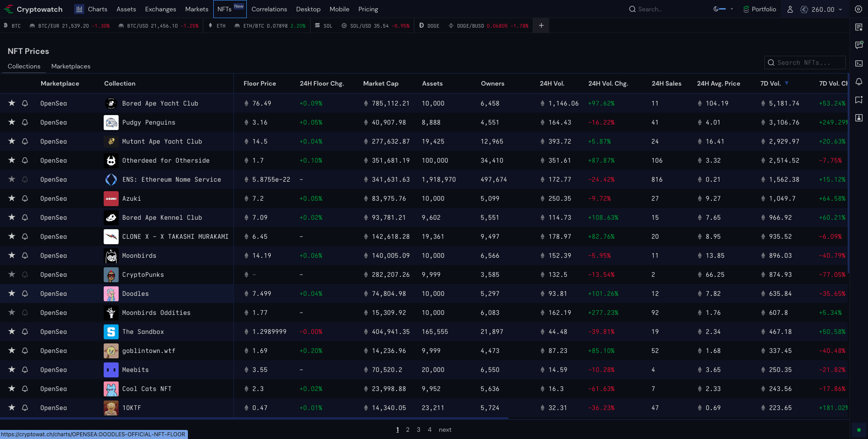Viewport: 868px width, 439px height.
Task: Set alert bell for CLONE X row
Action: 25,236
